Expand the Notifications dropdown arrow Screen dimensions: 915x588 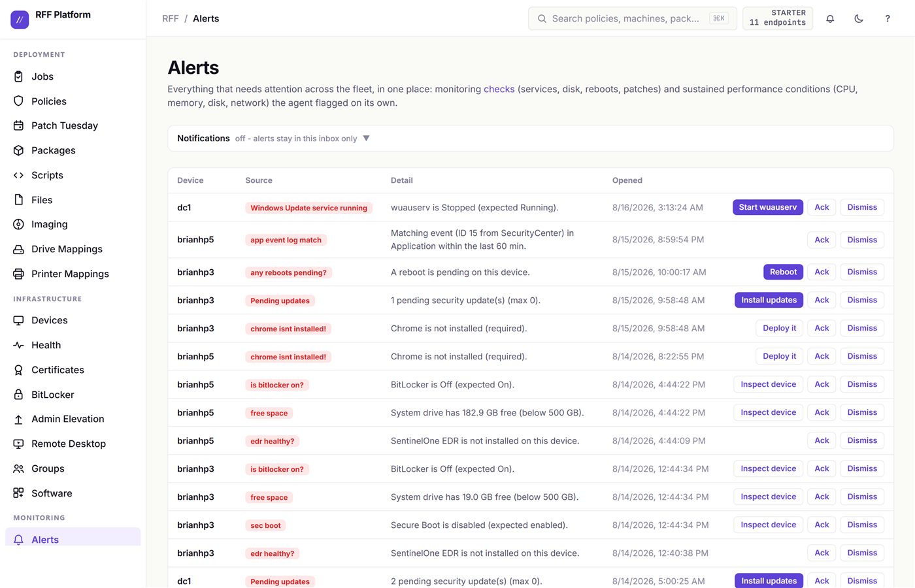click(366, 139)
